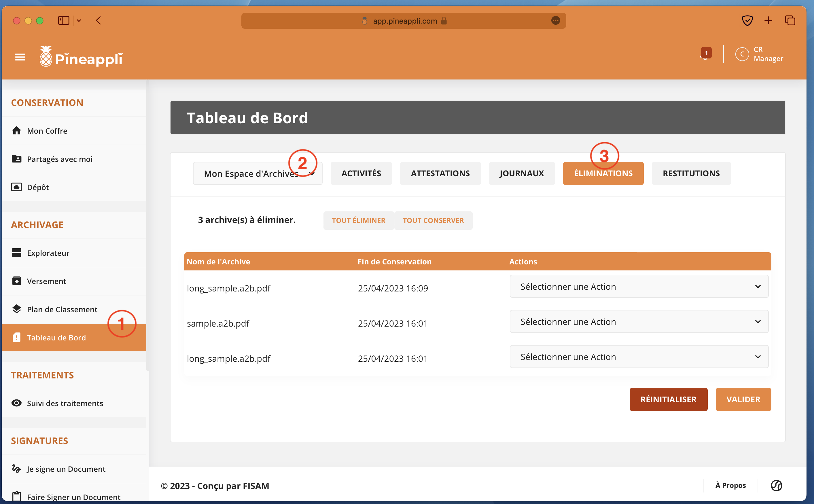Open the CR Manager user avatar
814x504 pixels.
click(742, 54)
